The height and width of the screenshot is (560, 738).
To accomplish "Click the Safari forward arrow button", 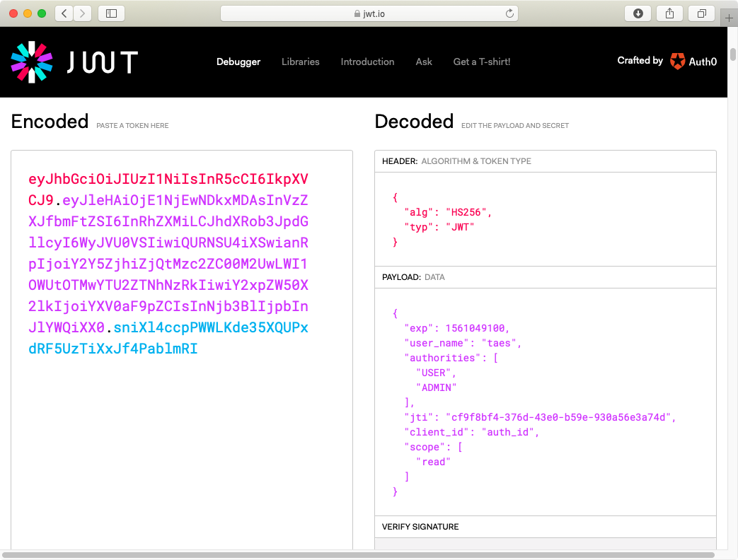I will click(x=82, y=13).
